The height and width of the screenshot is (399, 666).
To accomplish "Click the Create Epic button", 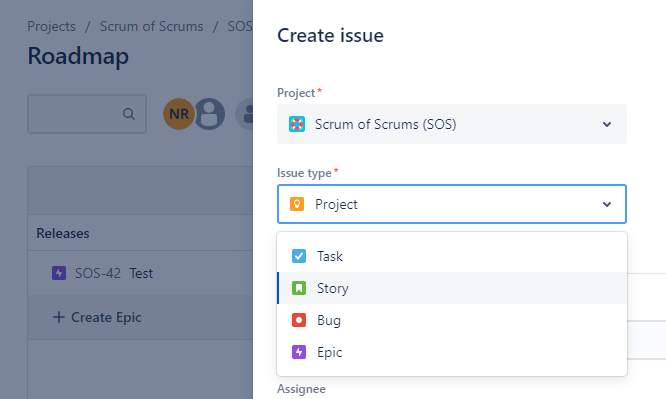I will coord(97,317).
